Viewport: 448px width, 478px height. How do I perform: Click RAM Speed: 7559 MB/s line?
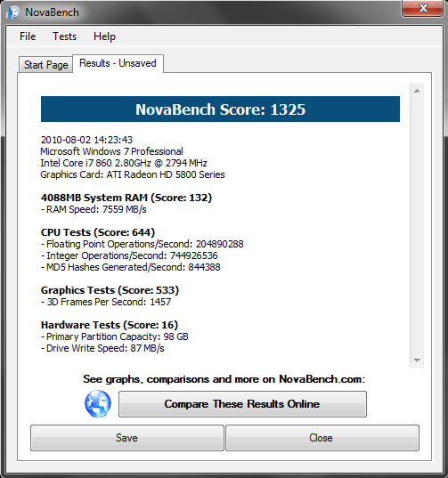[x=94, y=209]
